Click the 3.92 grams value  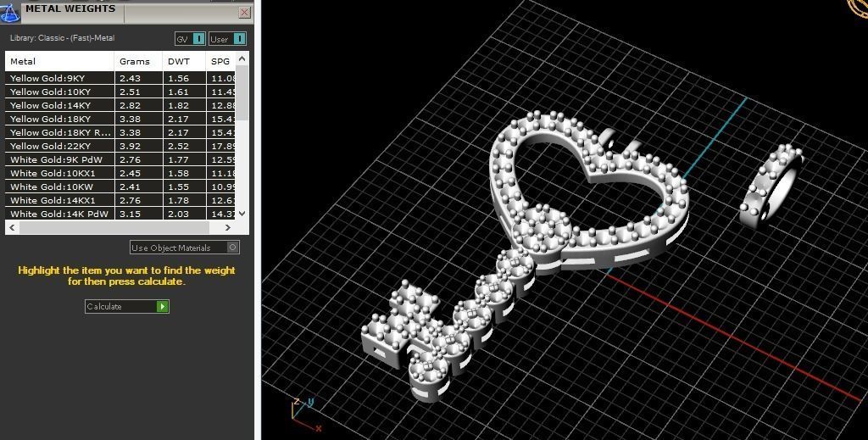[130, 146]
